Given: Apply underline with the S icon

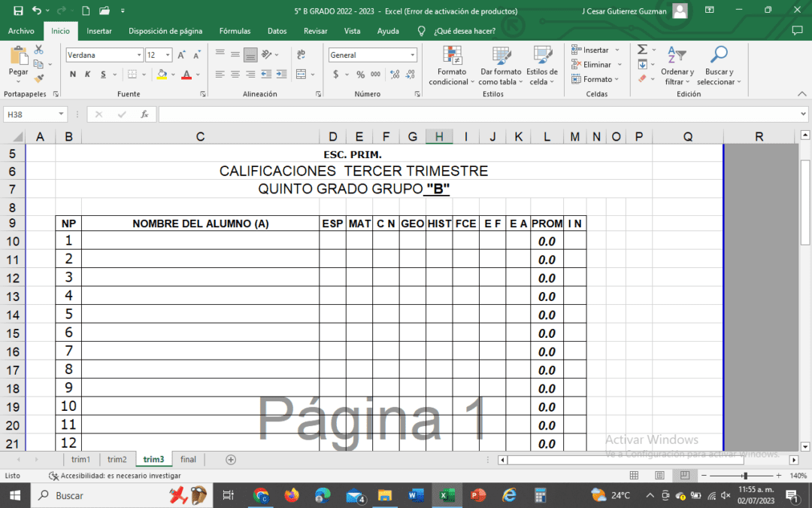Looking at the screenshot, I should coord(103,74).
